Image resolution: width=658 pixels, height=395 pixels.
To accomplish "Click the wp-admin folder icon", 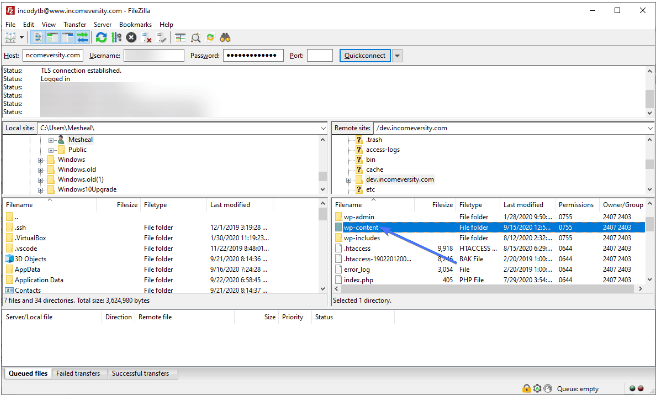I will [339, 217].
